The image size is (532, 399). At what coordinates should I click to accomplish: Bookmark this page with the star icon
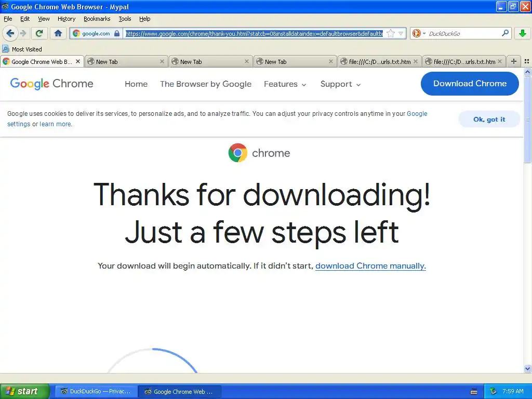391,33
